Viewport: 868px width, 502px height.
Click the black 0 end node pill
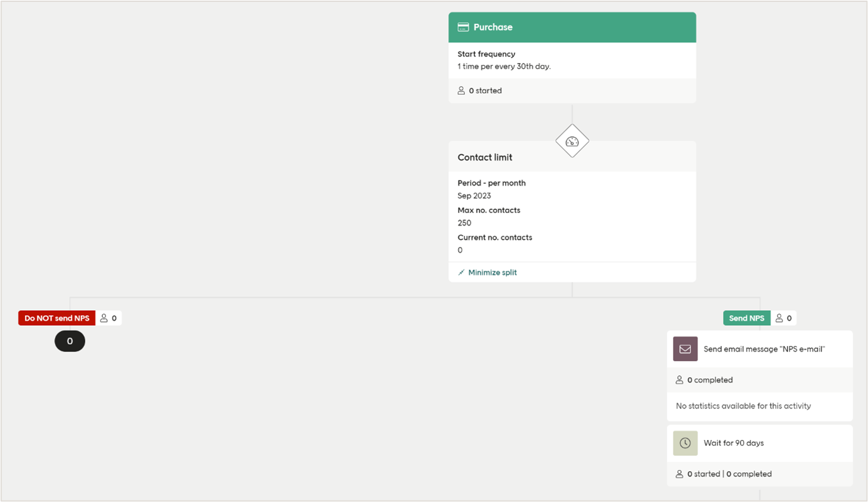pos(70,341)
